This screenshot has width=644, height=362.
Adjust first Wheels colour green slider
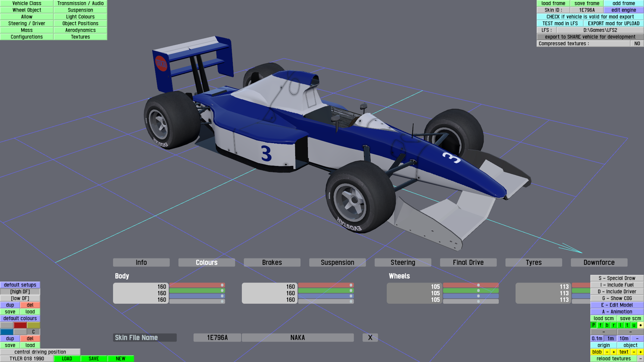(471, 291)
